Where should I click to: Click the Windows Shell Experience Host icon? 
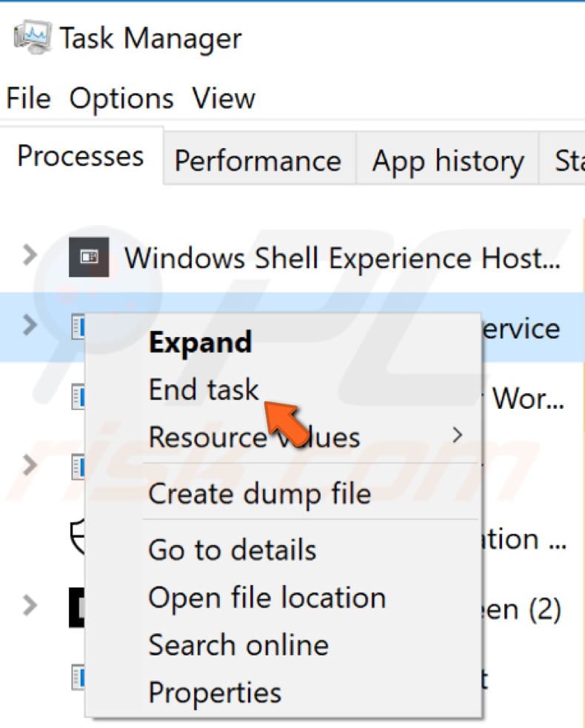pyautogui.click(x=89, y=258)
